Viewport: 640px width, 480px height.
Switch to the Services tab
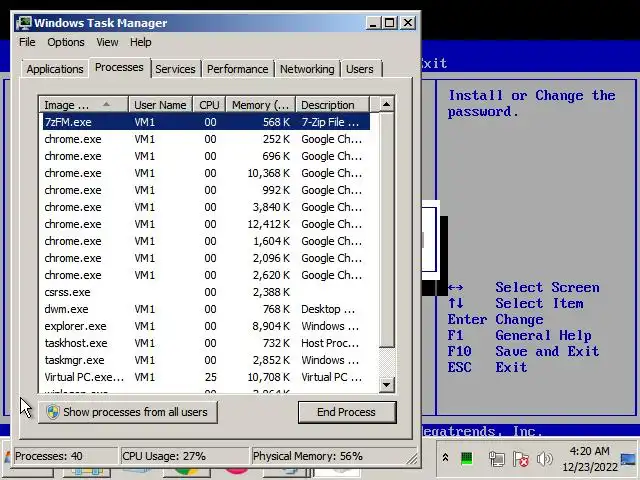point(175,69)
